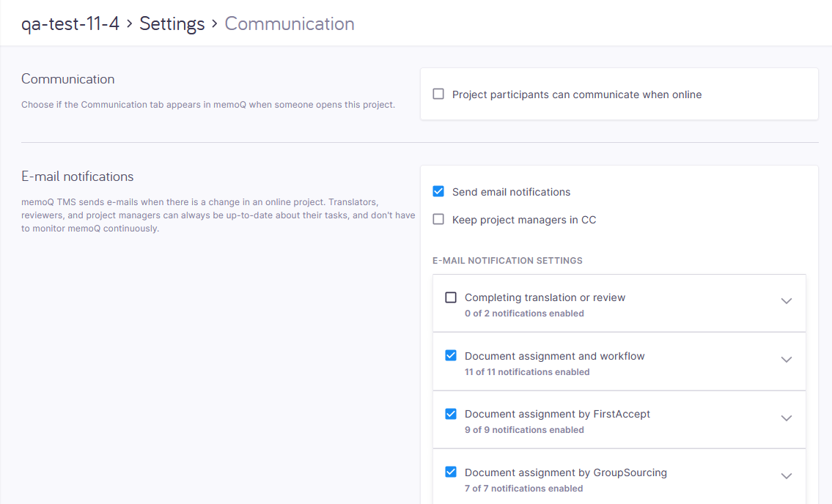Viewport: 832px width, 504px height.
Task: Untick Document assignment by GroupSourcing checkbox
Action: click(x=451, y=472)
